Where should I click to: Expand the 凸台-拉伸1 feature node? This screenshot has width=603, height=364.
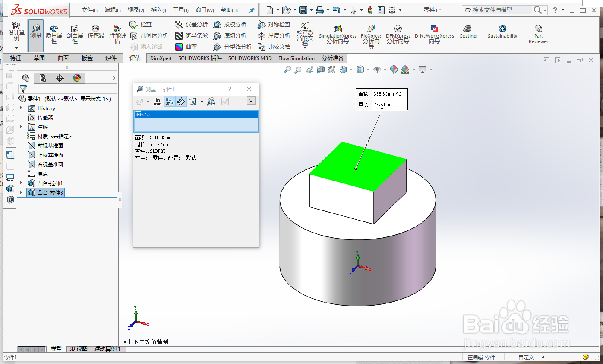pos(21,183)
